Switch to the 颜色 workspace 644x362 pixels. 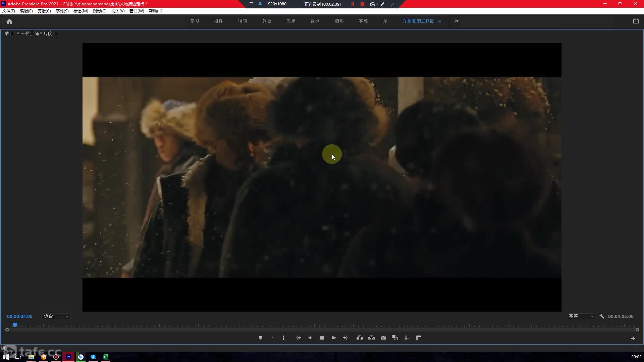[267, 21]
